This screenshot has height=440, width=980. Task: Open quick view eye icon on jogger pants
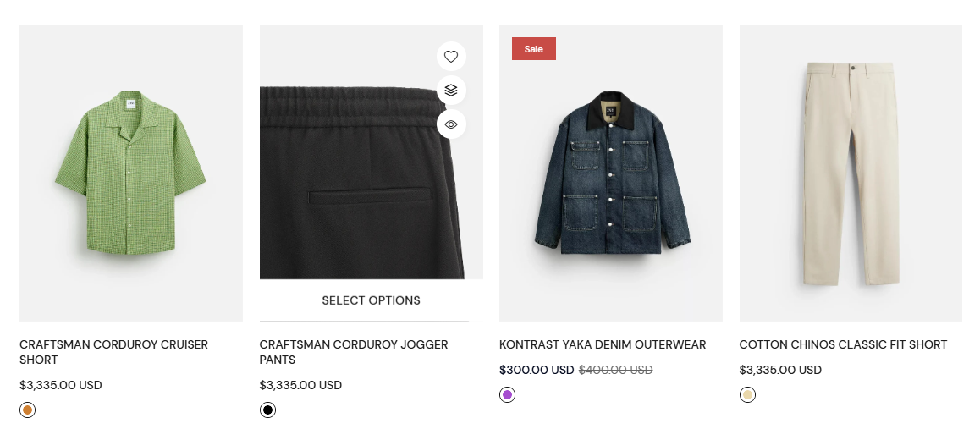(451, 124)
